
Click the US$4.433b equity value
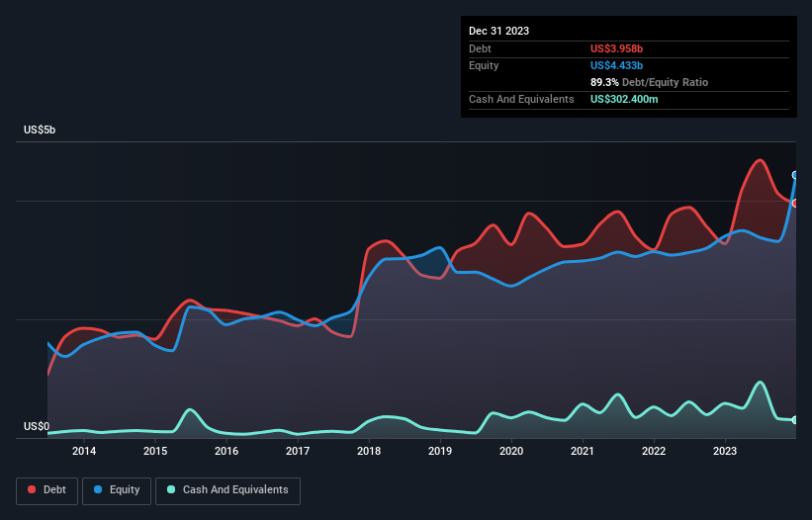click(x=616, y=65)
